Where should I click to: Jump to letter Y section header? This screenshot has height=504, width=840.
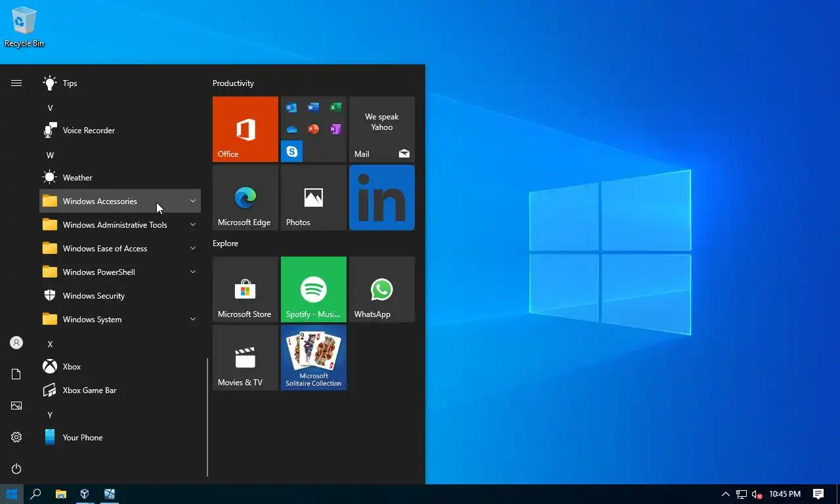click(50, 415)
